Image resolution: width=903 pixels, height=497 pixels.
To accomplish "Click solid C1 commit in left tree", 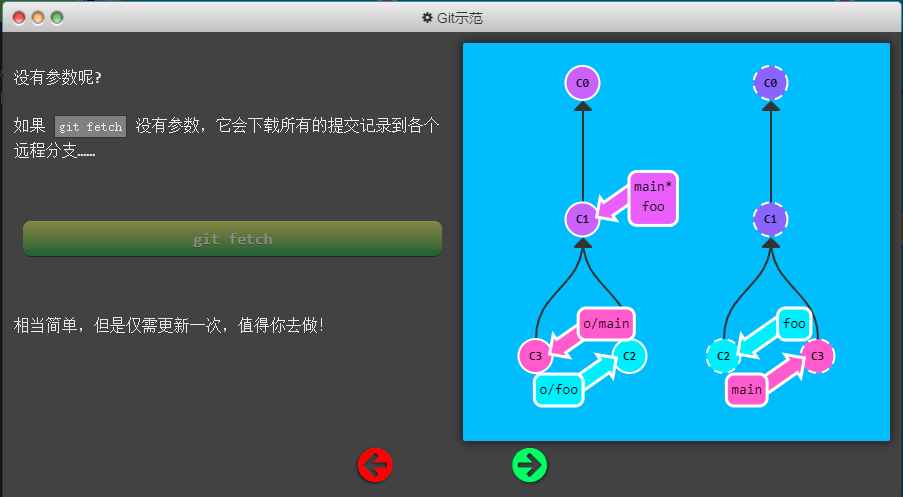I will 582,218.
